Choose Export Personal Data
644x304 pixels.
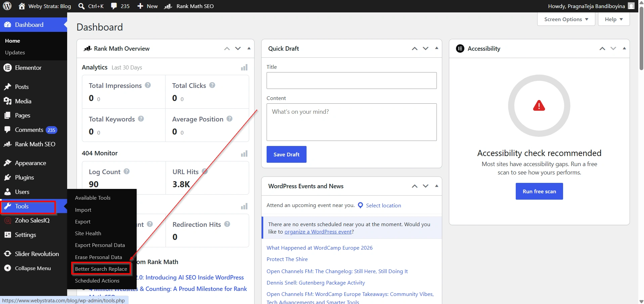pyautogui.click(x=100, y=245)
